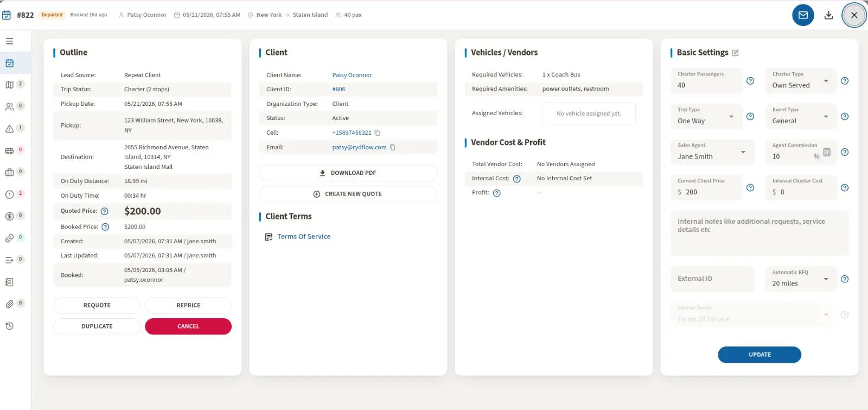Screen dimensions: 868x410
Task: Open the history clock icon in sidebar
Action: pyautogui.click(x=9, y=326)
